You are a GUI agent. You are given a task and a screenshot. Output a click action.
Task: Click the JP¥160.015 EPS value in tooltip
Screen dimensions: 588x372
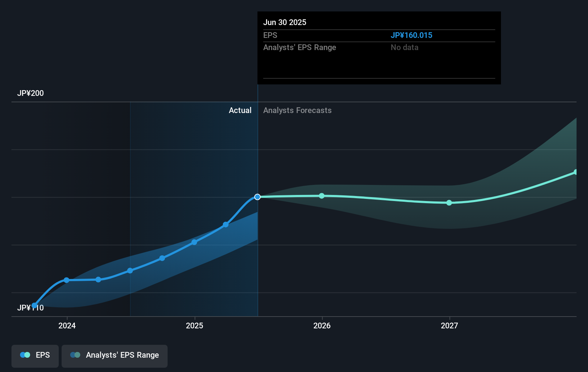pos(411,35)
